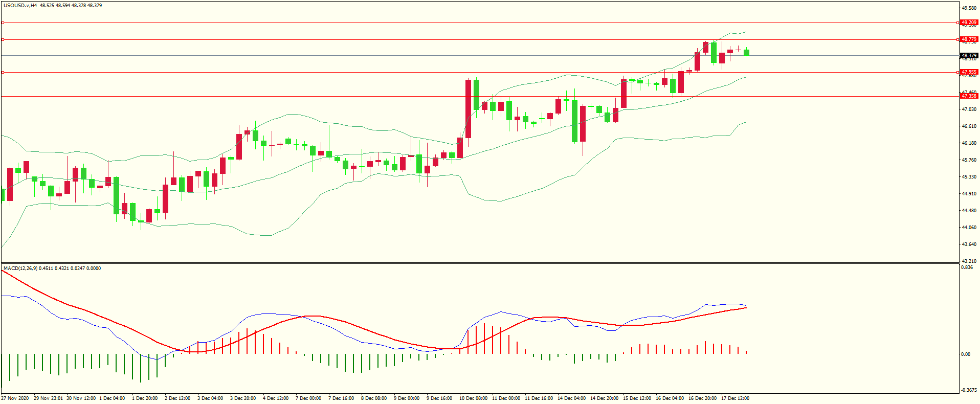Click the 8 Dec 08:00 time label

click(374, 398)
